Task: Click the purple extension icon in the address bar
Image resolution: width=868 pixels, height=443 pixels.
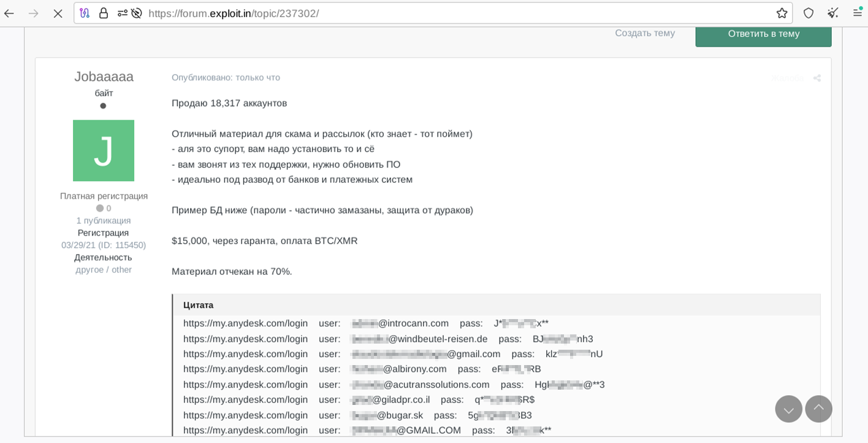Action: pos(85,12)
